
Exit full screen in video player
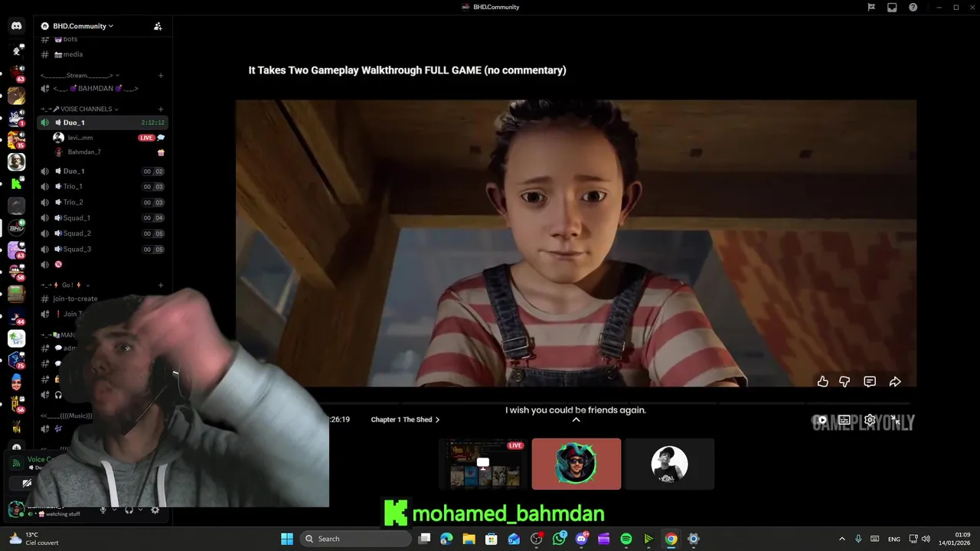click(894, 419)
